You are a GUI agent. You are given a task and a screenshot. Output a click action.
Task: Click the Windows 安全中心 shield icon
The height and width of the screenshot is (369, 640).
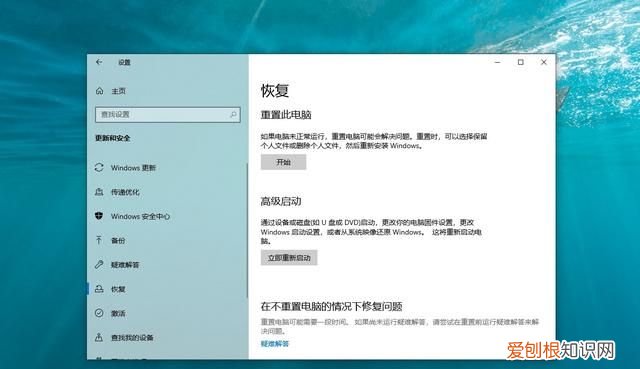pos(99,216)
